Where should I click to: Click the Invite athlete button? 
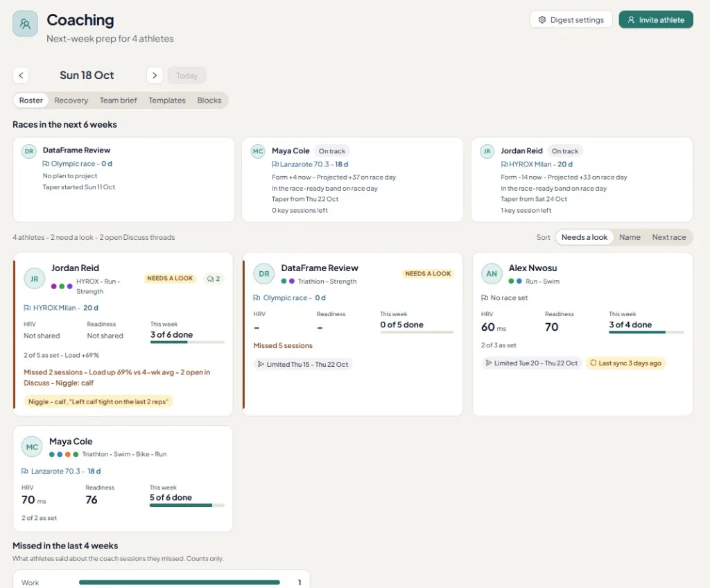point(656,19)
